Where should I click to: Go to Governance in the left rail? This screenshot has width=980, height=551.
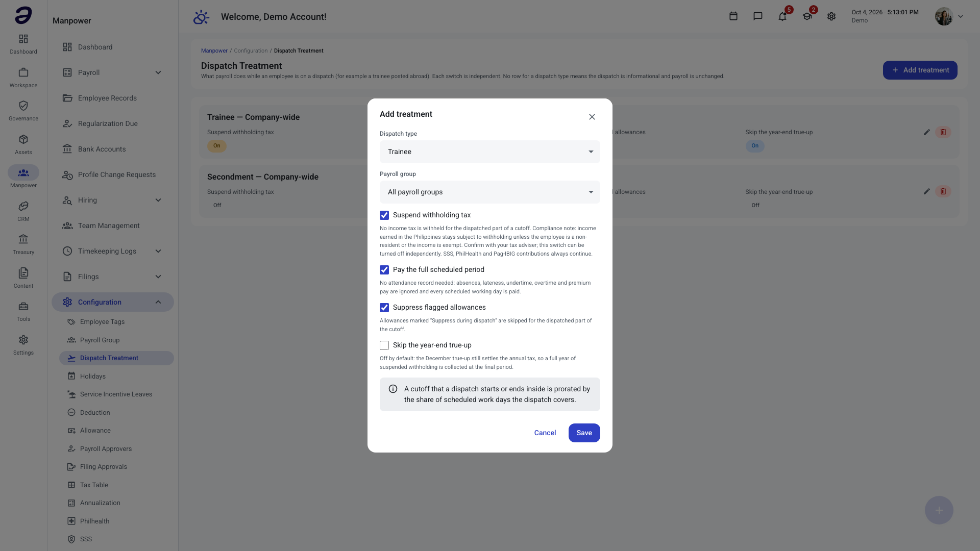[x=23, y=111]
